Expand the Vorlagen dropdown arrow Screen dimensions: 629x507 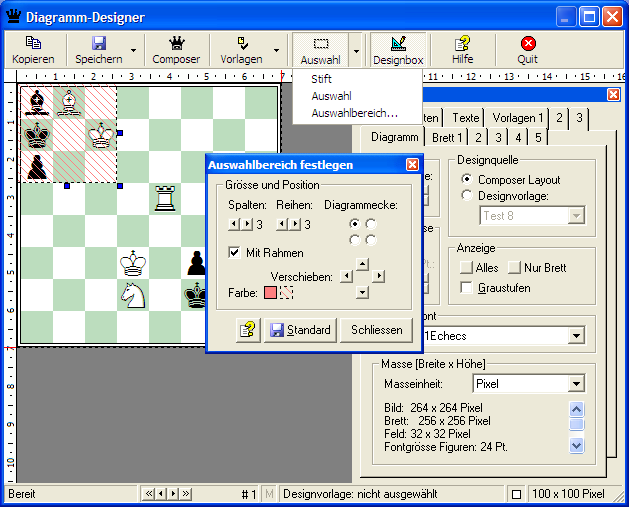pos(275,49)
